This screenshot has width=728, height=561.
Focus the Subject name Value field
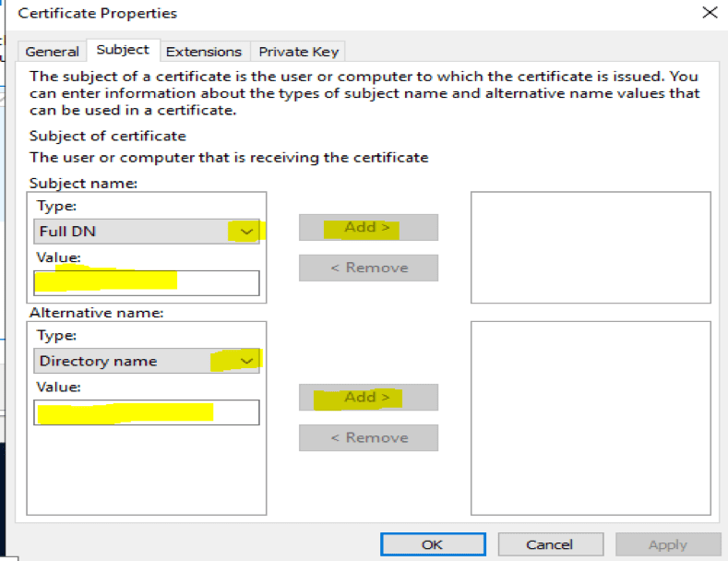click(x=147, y=282)
